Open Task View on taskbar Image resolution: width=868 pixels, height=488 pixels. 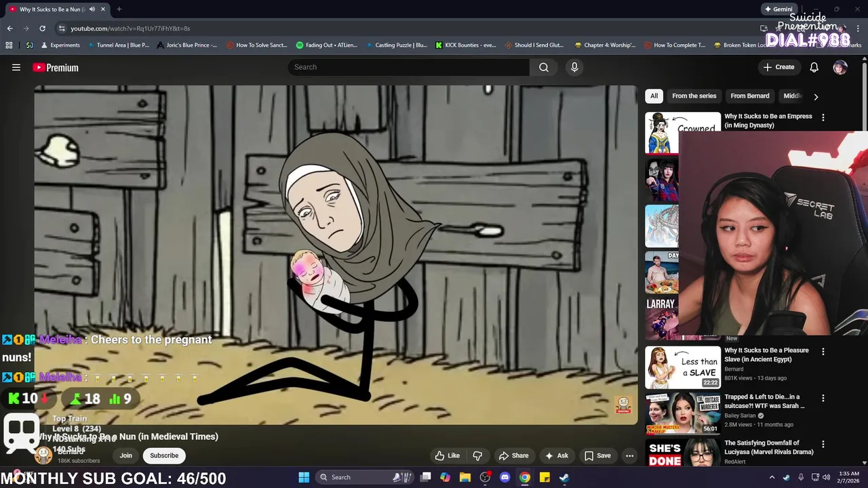tap(425, 477)
